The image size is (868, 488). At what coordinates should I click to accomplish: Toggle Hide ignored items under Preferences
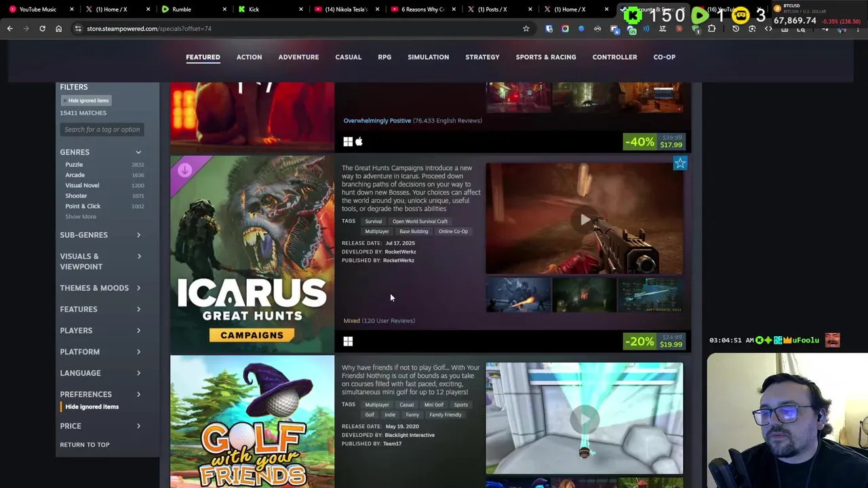point(92,407)
